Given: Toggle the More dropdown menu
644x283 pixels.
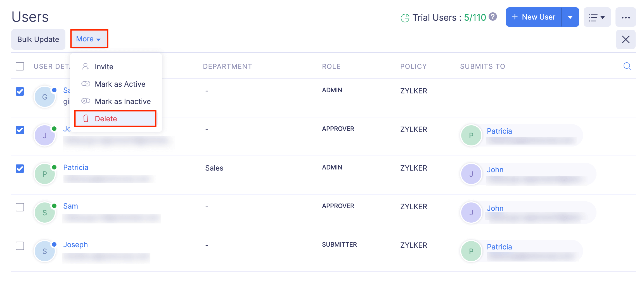Looking at the screenshot, I should tap(89, 39).
